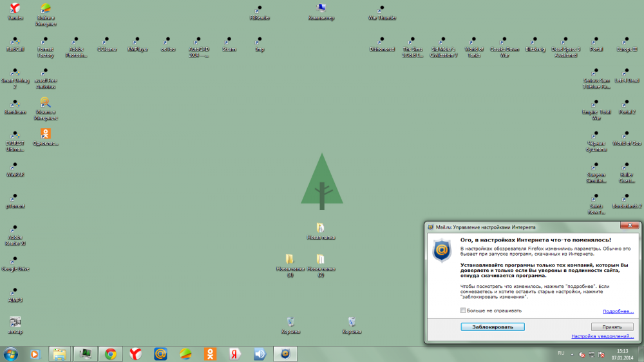Select the µTorrent desktop shortcut
644x362 pixels.
[15, 201]
